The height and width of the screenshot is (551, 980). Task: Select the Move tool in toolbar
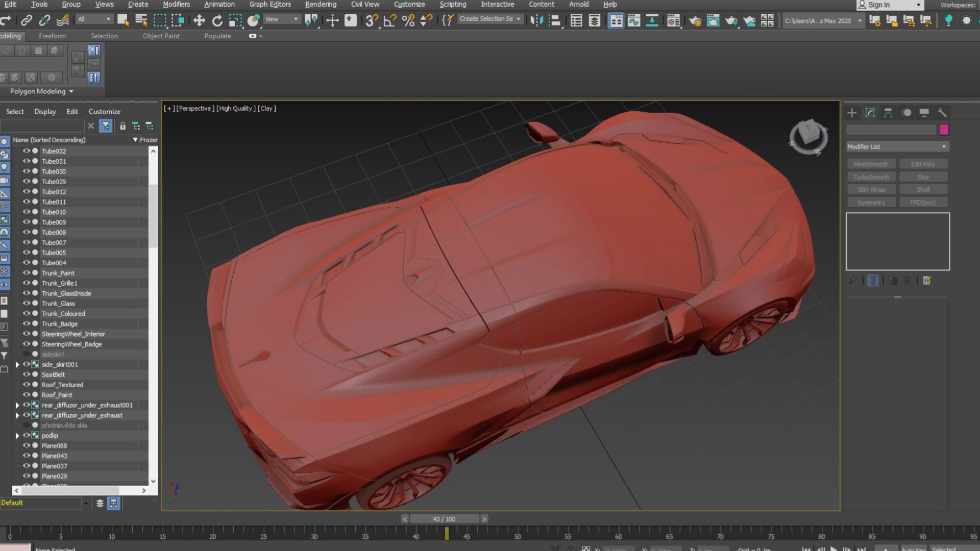tap(199, 20)
